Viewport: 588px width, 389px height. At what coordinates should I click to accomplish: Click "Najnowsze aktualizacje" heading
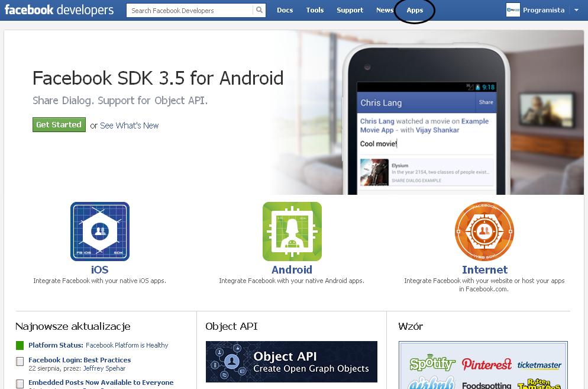click(x=73, y=326)
